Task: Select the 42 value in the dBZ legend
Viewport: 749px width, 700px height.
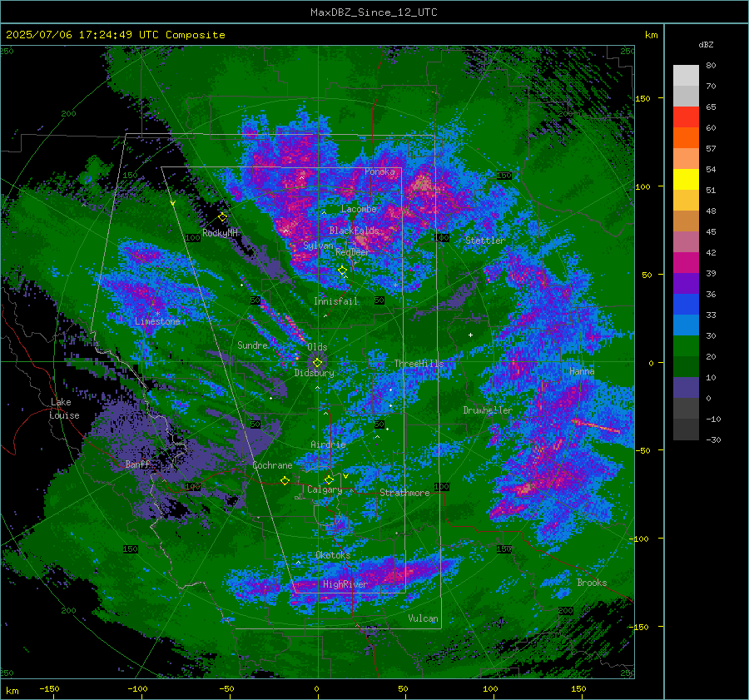Action: [x=711, y=253]
